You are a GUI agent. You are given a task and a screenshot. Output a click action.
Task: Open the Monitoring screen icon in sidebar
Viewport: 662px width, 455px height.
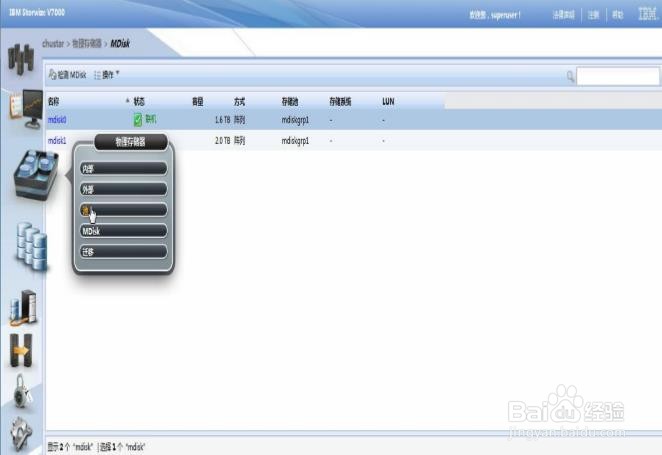tap(26, 108)
